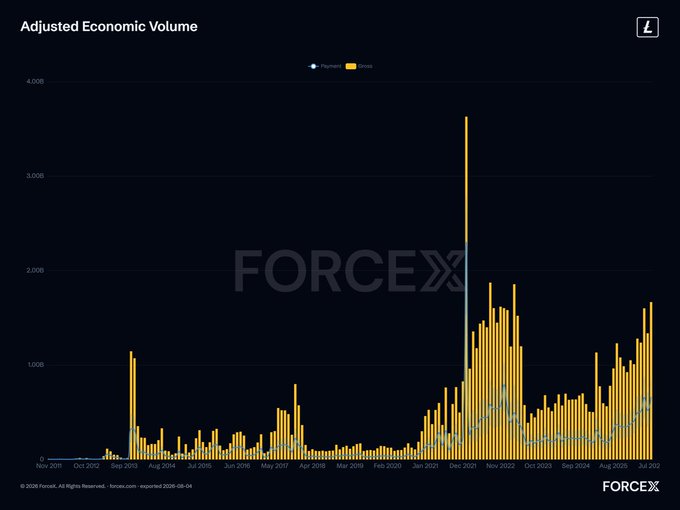Click the Aug 2025 x-axis label

point(613,466)
